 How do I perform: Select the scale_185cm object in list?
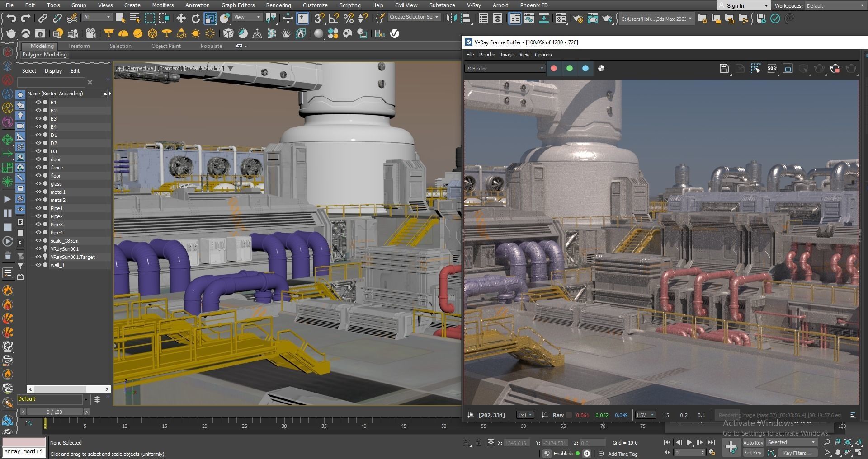tap(64, 241)
